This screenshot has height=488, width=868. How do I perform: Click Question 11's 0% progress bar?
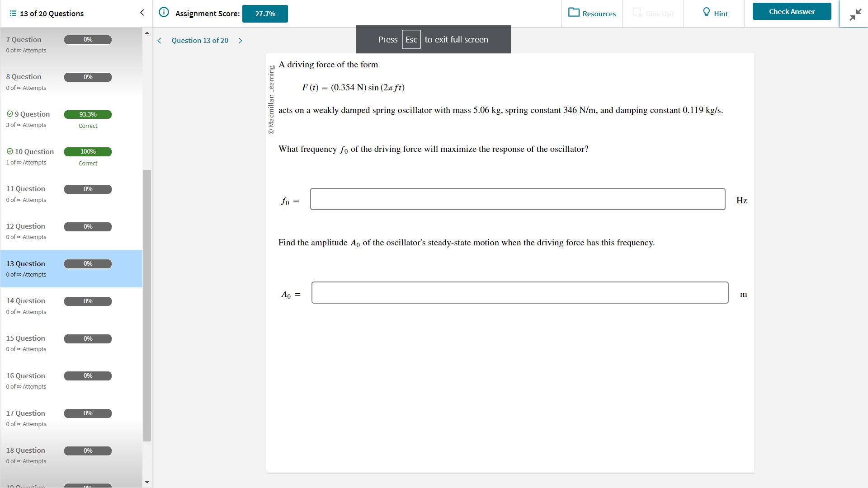coord(88,189)
